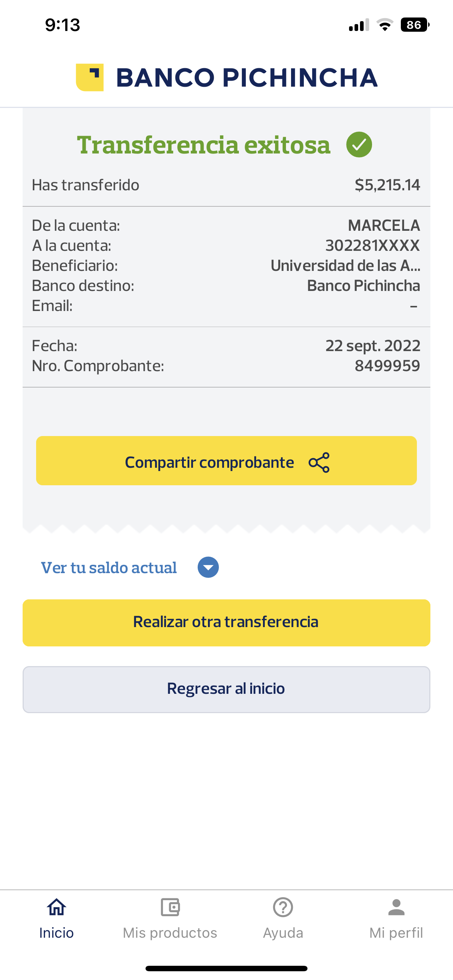Image resolution: width=453 pixels, height=980 pixels.
Task: Tap the Inicio home icon
Action: (56, 907)
